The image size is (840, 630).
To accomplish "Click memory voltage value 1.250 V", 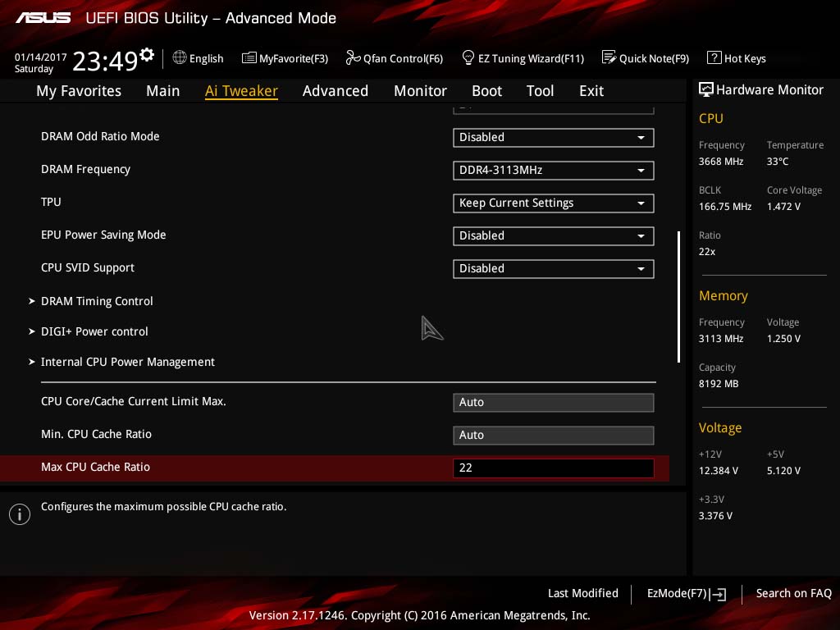I will click(x=783, y=339).
